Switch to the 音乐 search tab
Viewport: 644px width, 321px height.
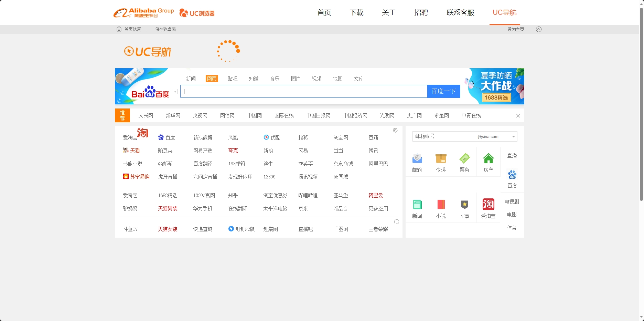(x=275, y=79)
